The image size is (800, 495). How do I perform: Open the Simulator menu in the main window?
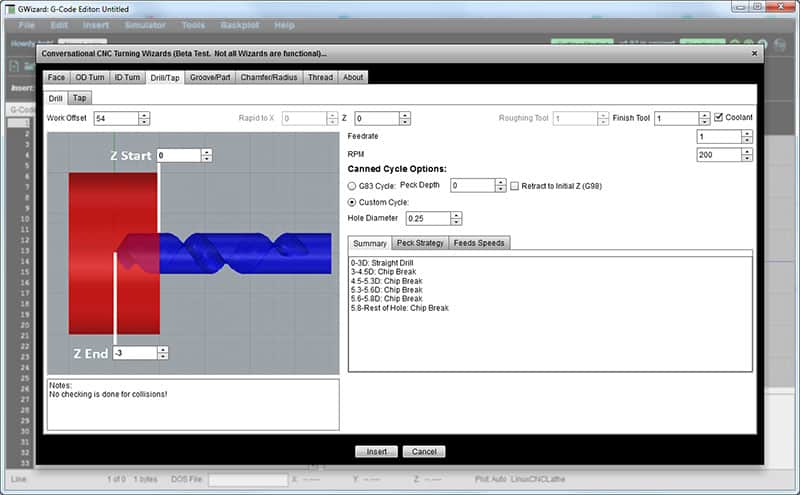click(x=145, y=25)
